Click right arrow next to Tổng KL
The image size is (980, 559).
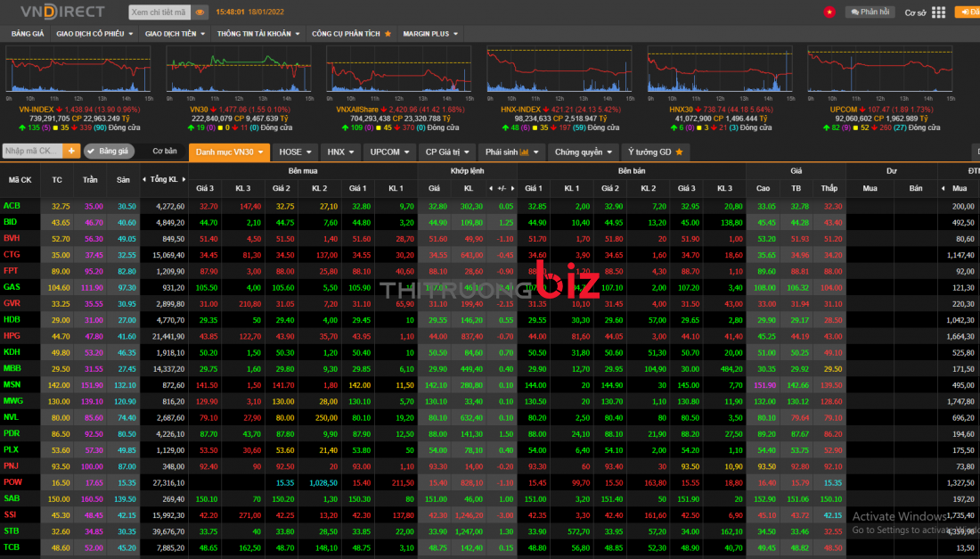184,179
